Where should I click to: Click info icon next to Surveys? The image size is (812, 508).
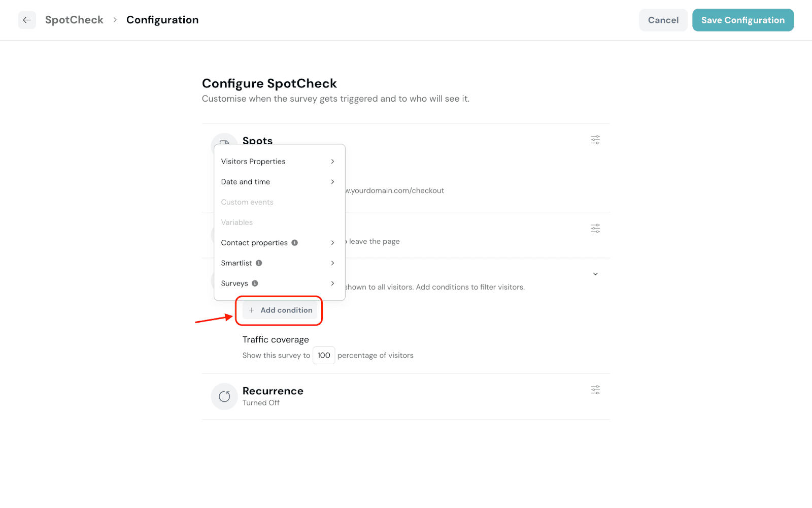click(x=255, y=283)
